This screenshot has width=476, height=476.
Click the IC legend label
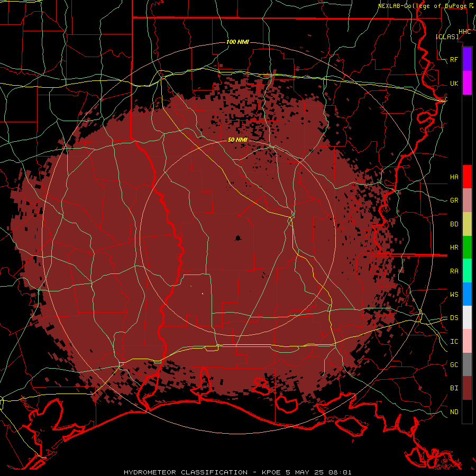tap(454, 342)
